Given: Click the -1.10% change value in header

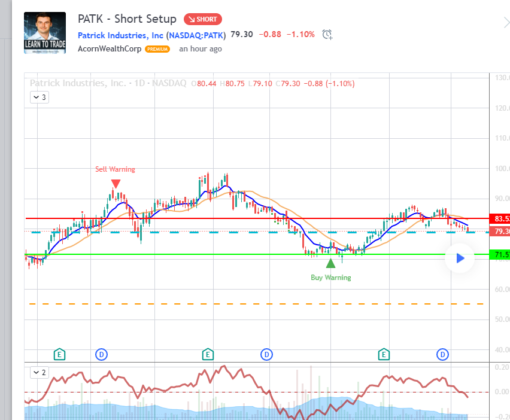Looking at the screenshot, I should pos(300,35).
